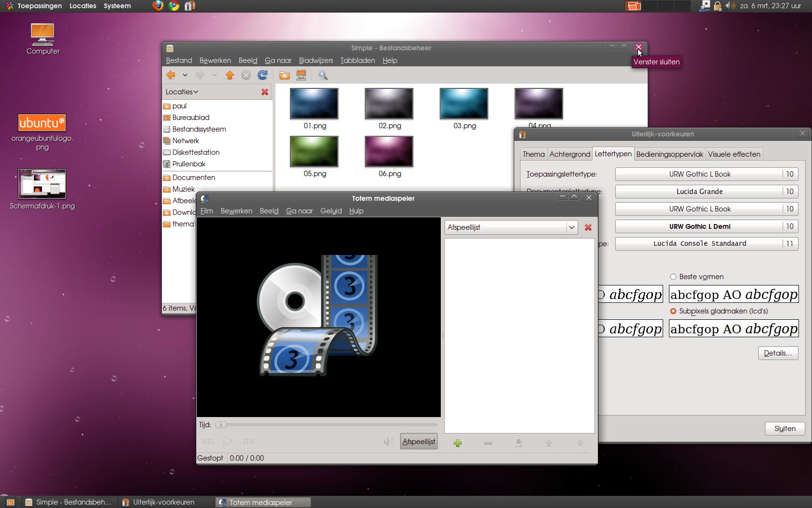Select the 05.png thumbnail

point(314,151)
